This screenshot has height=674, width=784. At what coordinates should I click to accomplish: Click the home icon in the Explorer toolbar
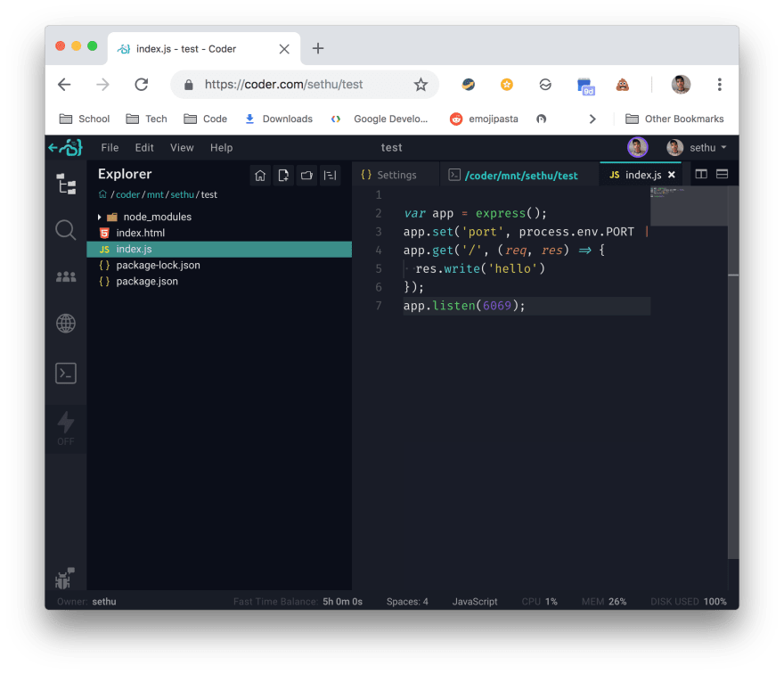point(259,176)
